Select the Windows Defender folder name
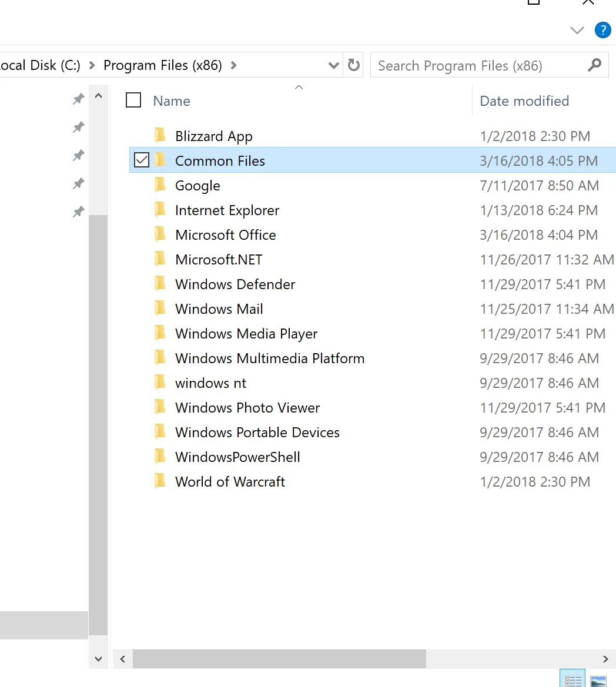The width and height of the screenshot is (616, 687). (x=235, y=284)
